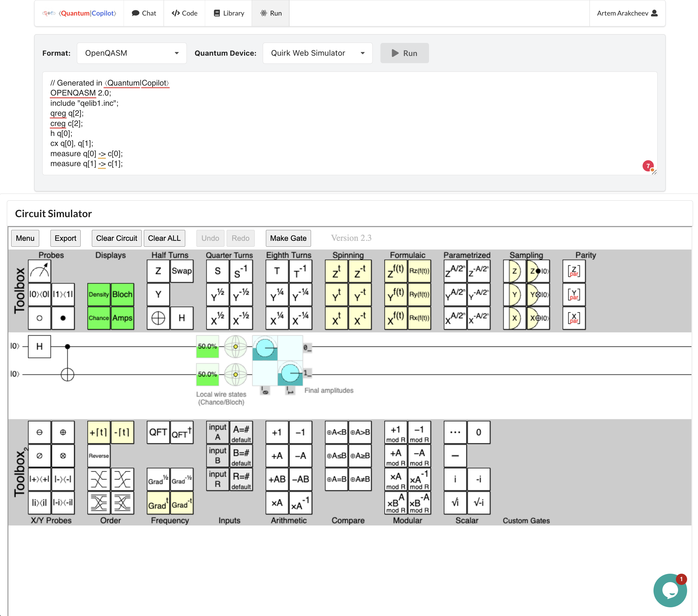Select the X^½ quarter turn gate
This screenshot has height=616, width=698.
(218, 318)
